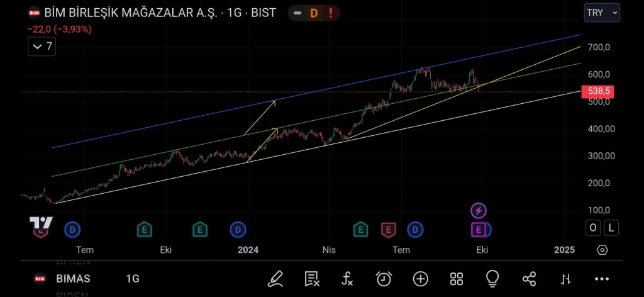Tap the 2025 label on time axis

(x=564, y=250)
